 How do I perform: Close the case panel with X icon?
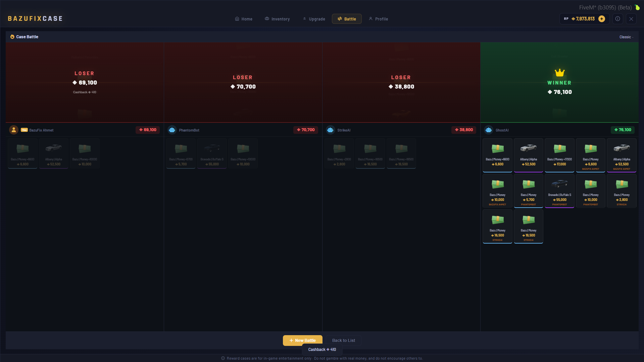[x=631, y=19]
